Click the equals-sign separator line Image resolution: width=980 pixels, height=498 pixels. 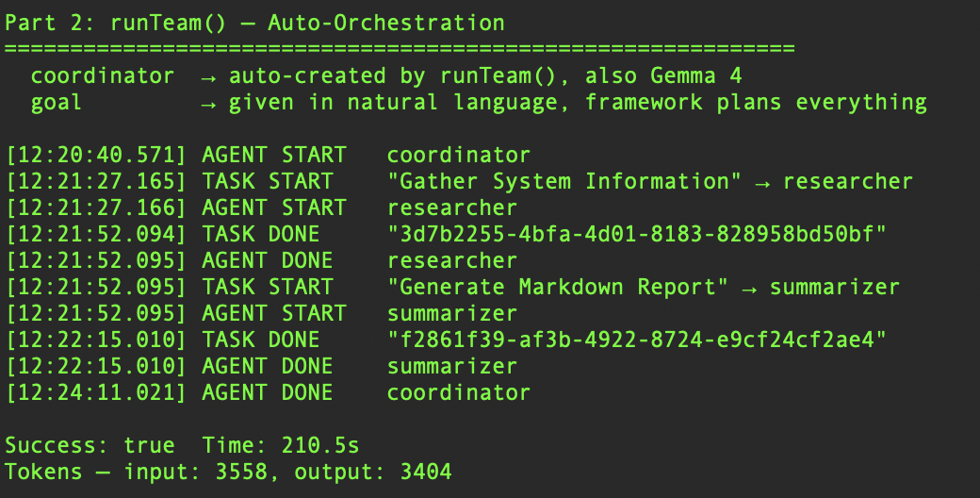tap(400, 47)
